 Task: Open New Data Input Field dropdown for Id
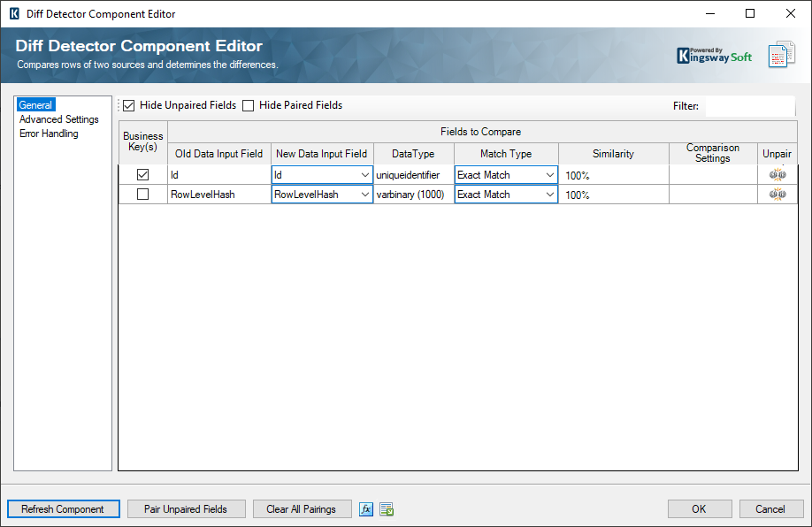pos(364,175)
